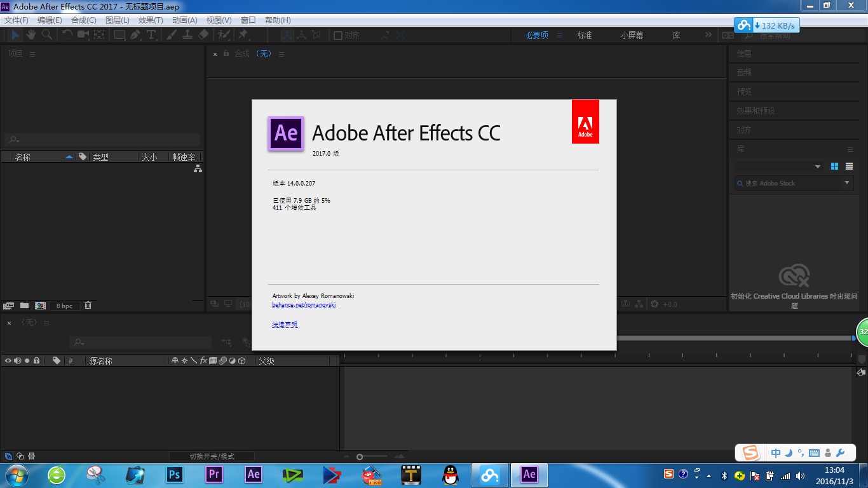Adjust the timeline zoom slider handle
This screenshot has height=488, width=868.
tap(360, 457)
